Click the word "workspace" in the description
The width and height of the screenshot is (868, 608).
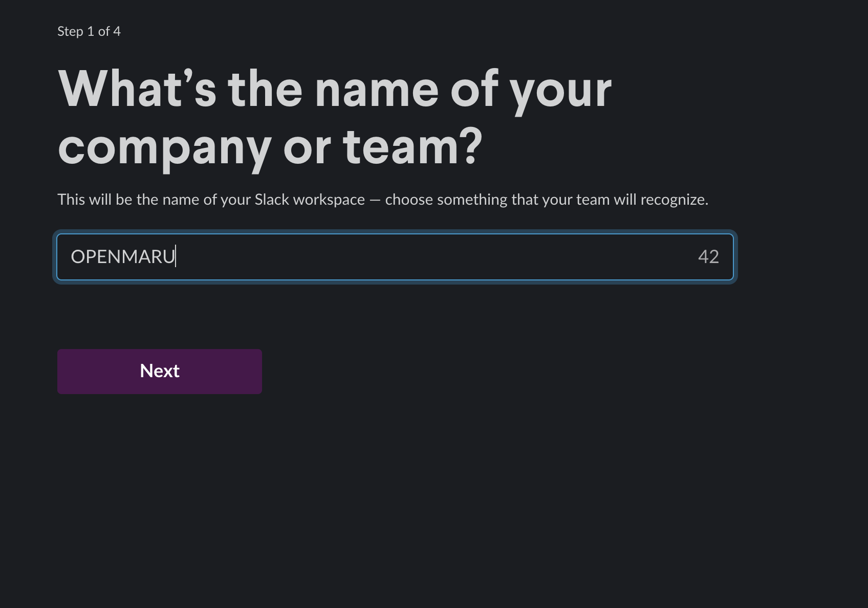pos(329,200)
